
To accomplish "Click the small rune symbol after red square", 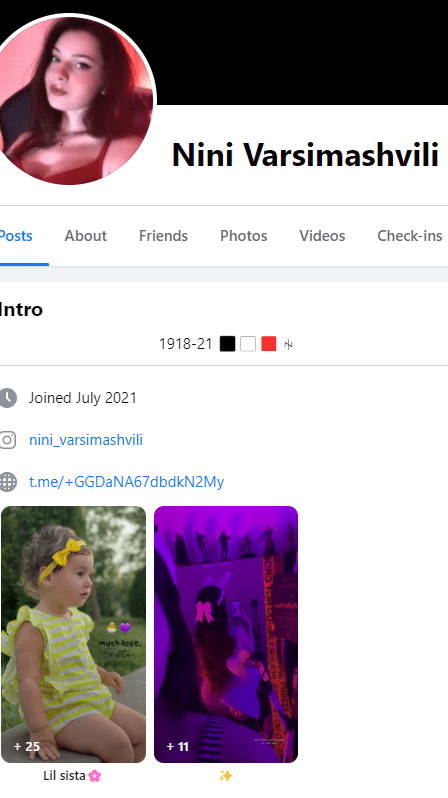I will pos(288,345).
